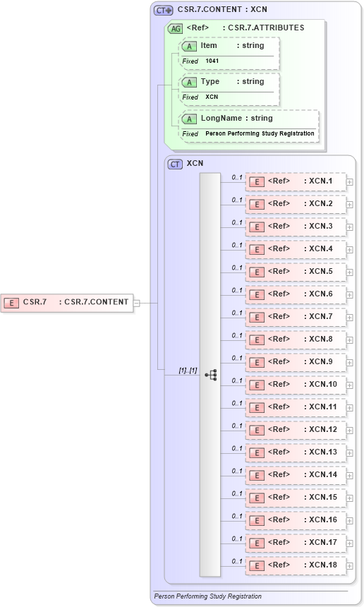This screenshot has height=607, width=364.
Task: Expand the XCN.2 element
Action: (x=349, y=205)
